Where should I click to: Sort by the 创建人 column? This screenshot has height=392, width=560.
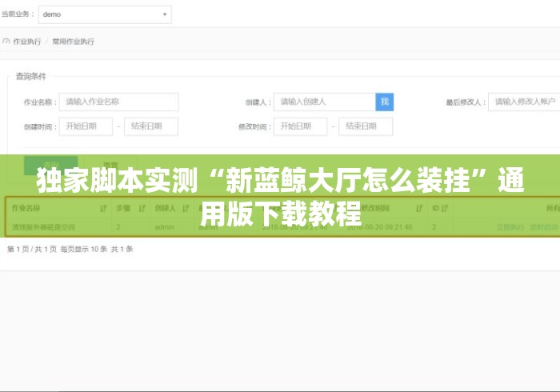[x=186, y=208]
